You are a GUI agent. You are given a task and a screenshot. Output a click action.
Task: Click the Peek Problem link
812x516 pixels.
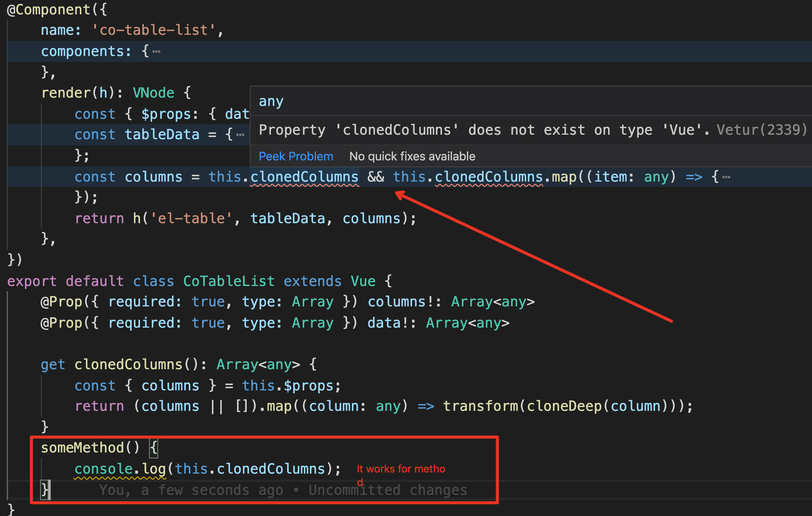coord(296,156)
